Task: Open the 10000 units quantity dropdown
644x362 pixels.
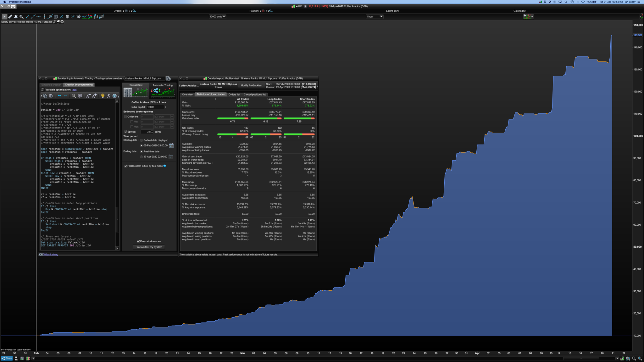Action: (217, 17)
